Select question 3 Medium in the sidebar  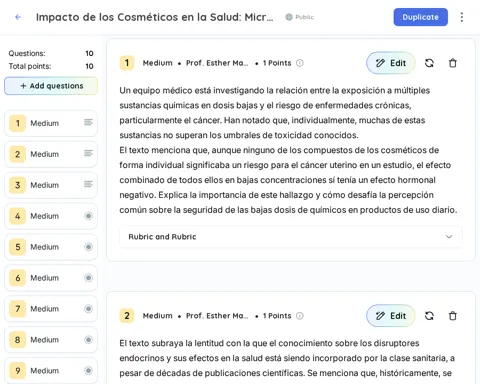tap(51, 185)
